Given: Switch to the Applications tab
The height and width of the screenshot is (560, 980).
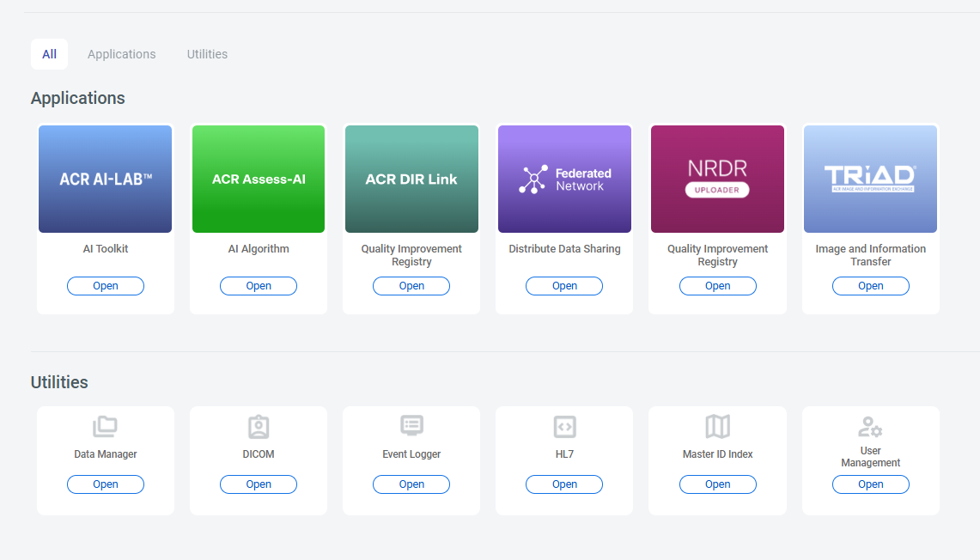Looking at the screenshot, I should 121,54.
